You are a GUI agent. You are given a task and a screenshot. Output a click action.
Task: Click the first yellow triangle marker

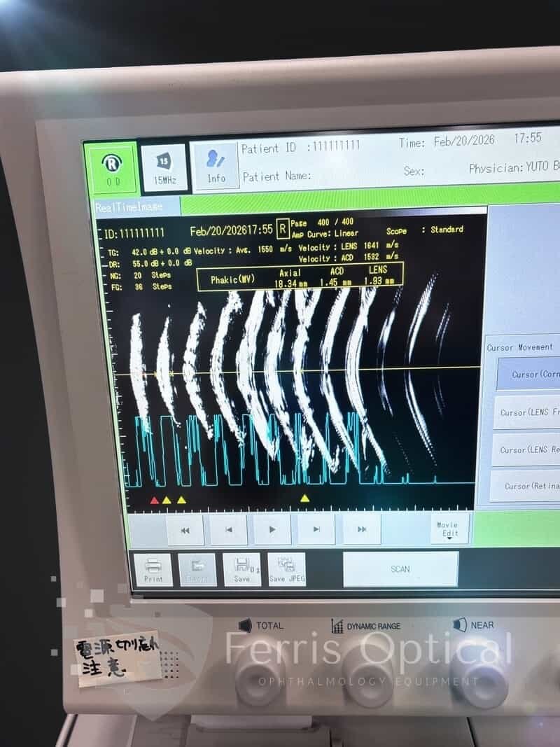coord(167,501)
